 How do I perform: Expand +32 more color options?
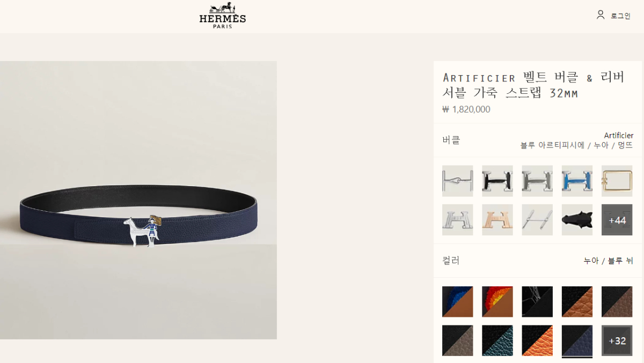coord(617,340)
